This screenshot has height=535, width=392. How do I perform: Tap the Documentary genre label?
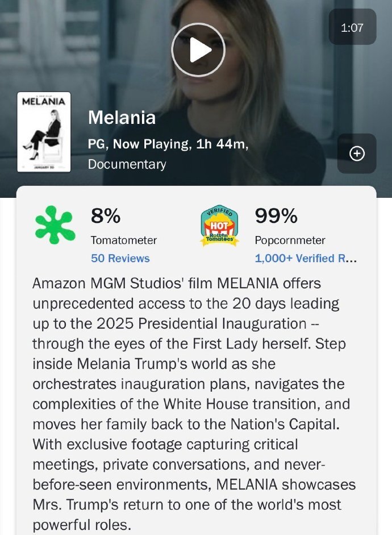[x=127, y=164]
